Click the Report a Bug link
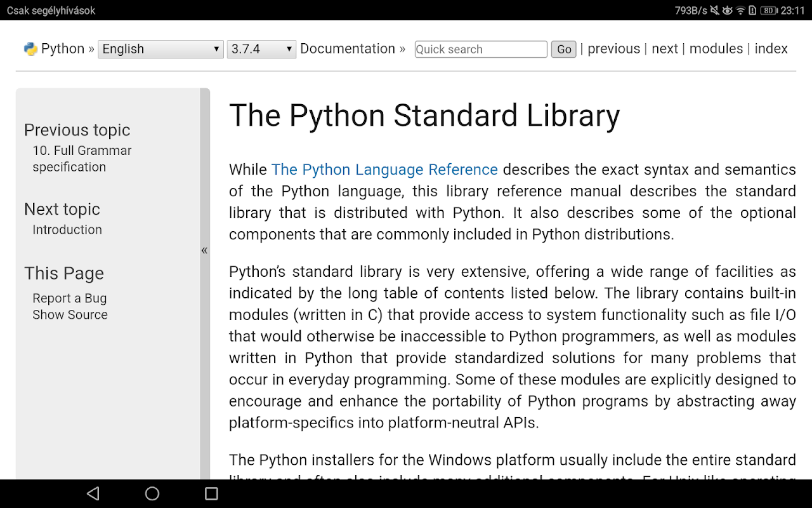Image resolution: width=812 pixels, height=508 pixels. pos(70,298)
